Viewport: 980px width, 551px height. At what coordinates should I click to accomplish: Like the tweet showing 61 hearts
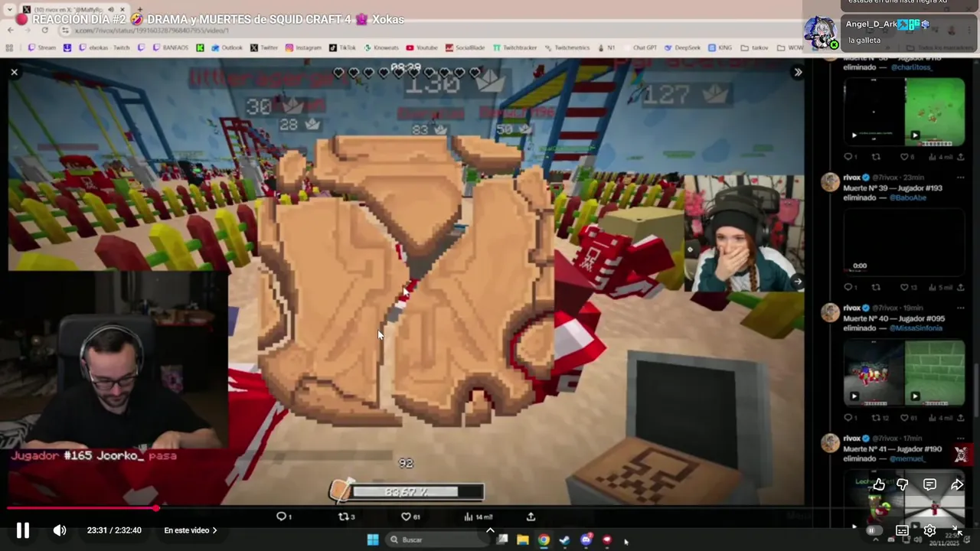coord(411,517)
